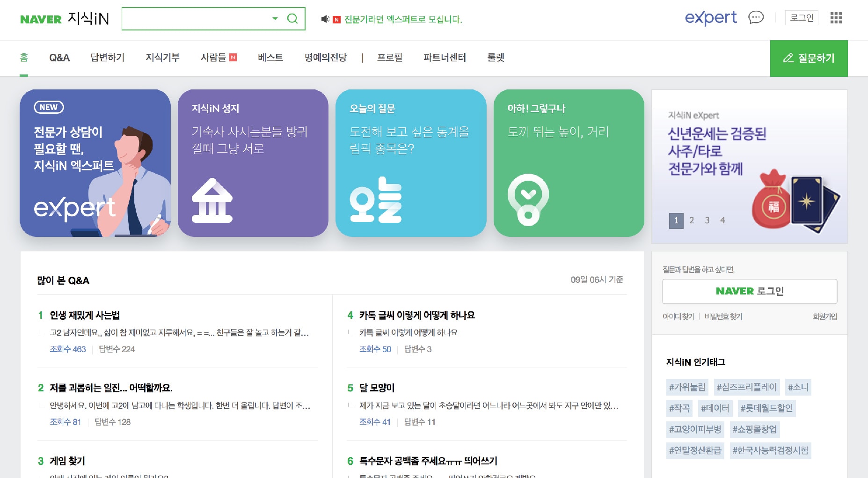Click the NAVER logo

[41, 19]
